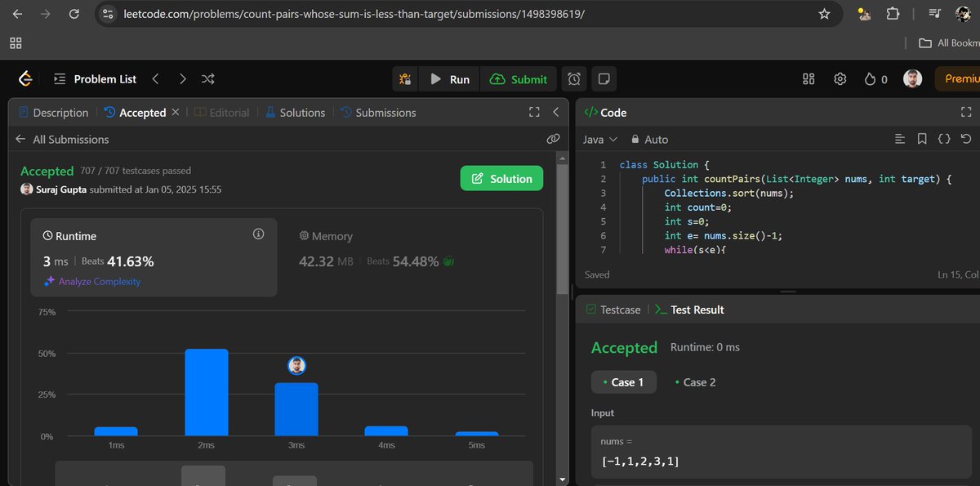Pick a random problem with shuffle icon
Image resolution: width=980 pixels, height=486 pixels.
coord(208,79)
